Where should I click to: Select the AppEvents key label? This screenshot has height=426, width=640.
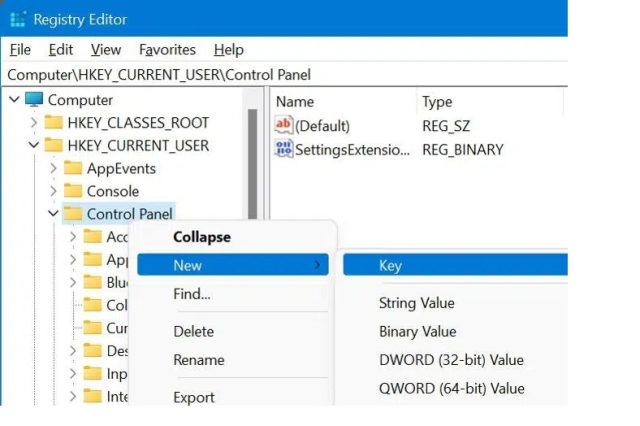tap(121, 169)
